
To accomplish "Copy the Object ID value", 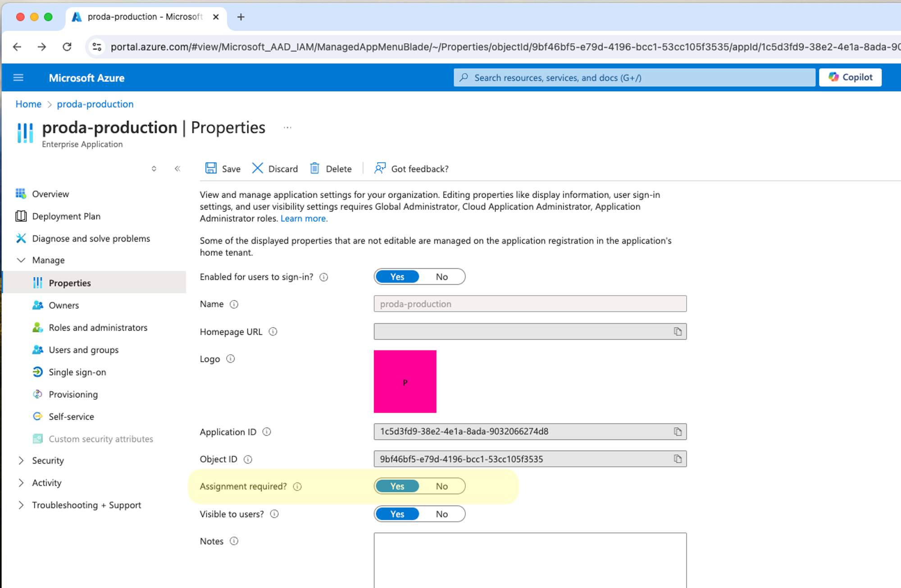I will 678,459.
